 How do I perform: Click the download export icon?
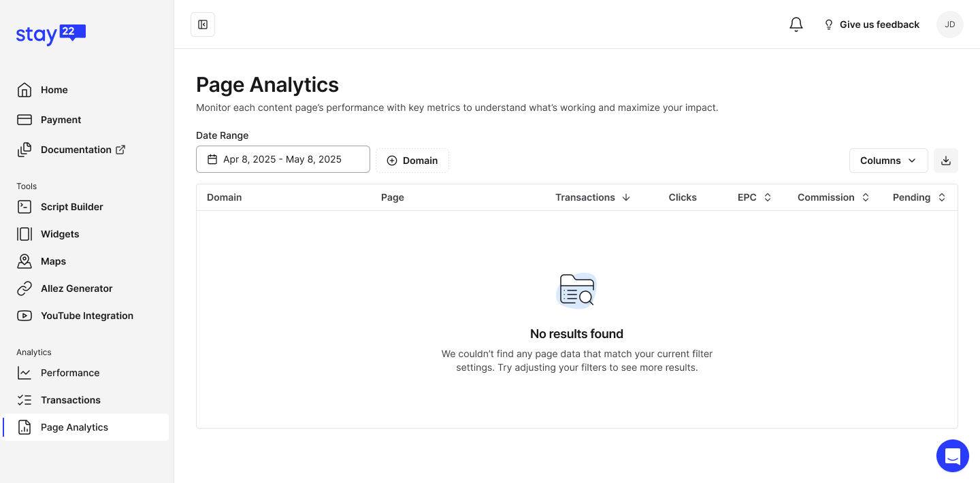pos(945,161)
